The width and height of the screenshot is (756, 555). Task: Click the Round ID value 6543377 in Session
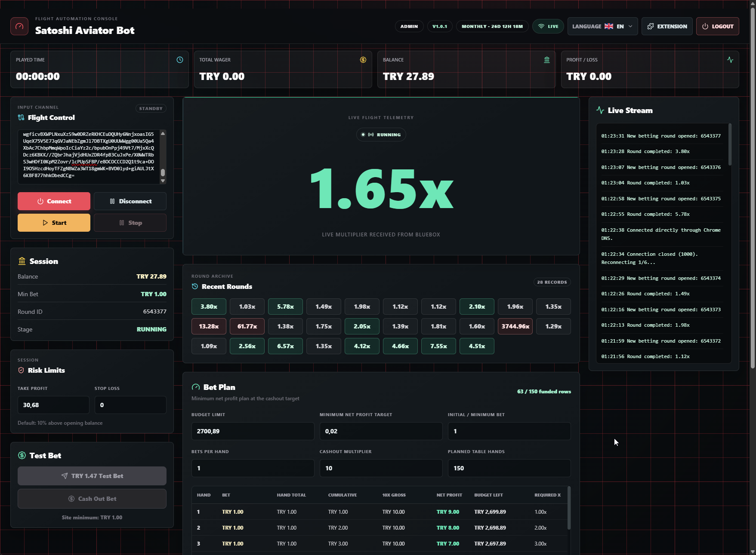pyautogui.click(x=155, y=312)
